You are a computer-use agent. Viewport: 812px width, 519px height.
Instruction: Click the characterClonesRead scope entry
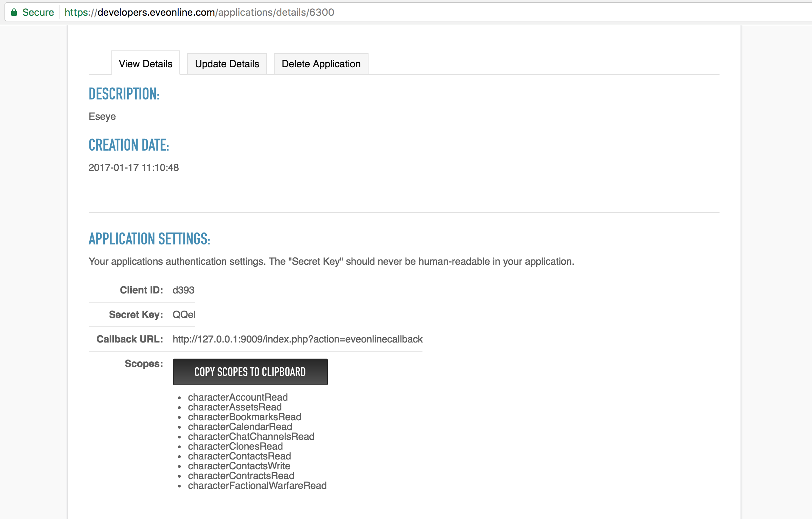click(235, 446)
